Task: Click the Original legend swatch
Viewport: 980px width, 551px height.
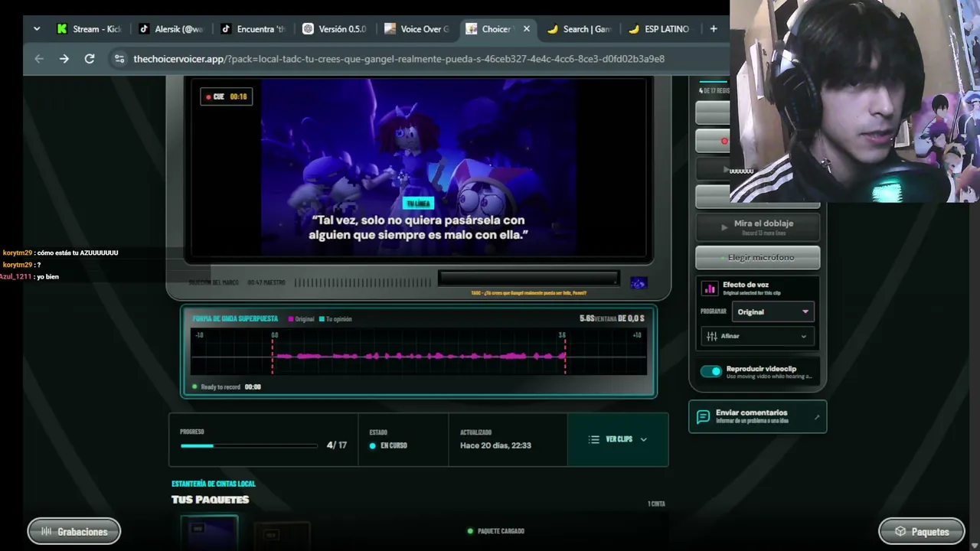Action: coord(291,319)
